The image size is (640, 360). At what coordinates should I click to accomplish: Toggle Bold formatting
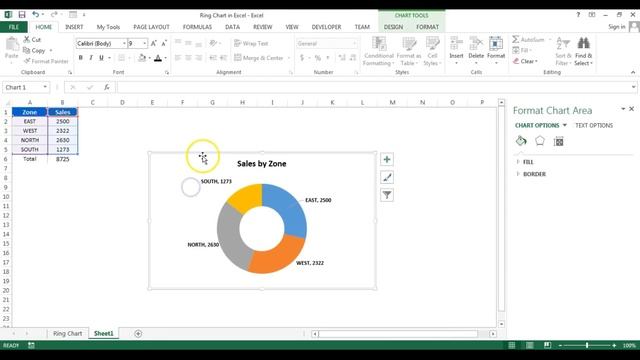point(80,58)
